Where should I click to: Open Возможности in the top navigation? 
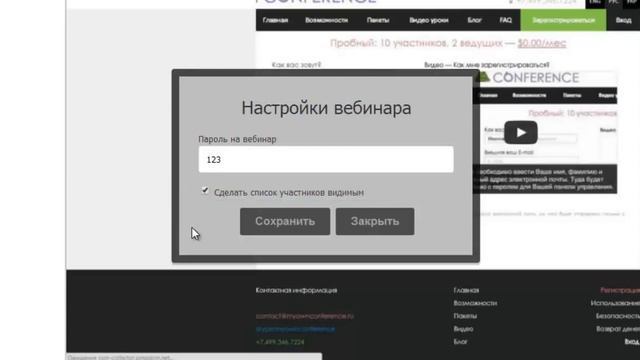pyautogui.click(x=327, y=20)
